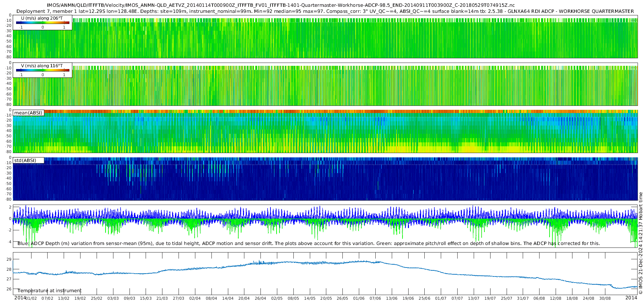Click the 13/07 date tick label
Screen dimensions: 644x304
(x=474, y=298)
